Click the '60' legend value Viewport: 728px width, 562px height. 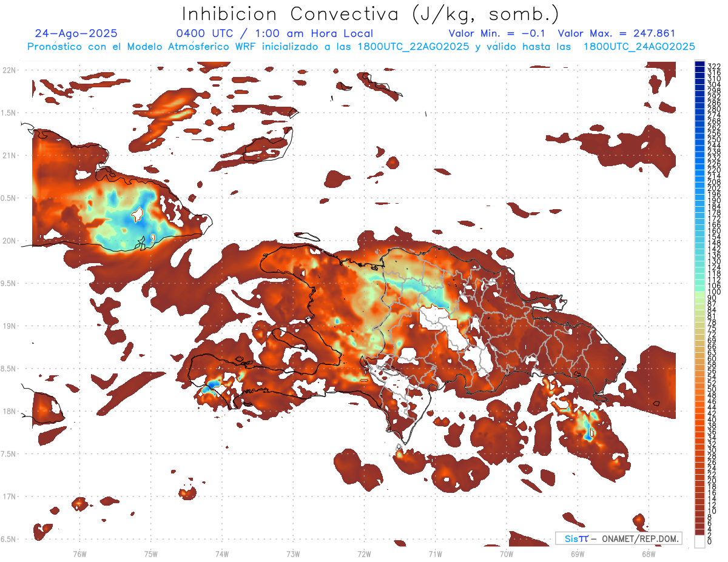click(x=712, y=358)
